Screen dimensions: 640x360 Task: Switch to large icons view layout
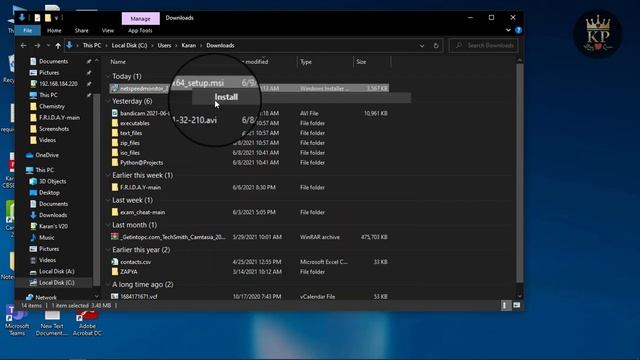[516, 305]
